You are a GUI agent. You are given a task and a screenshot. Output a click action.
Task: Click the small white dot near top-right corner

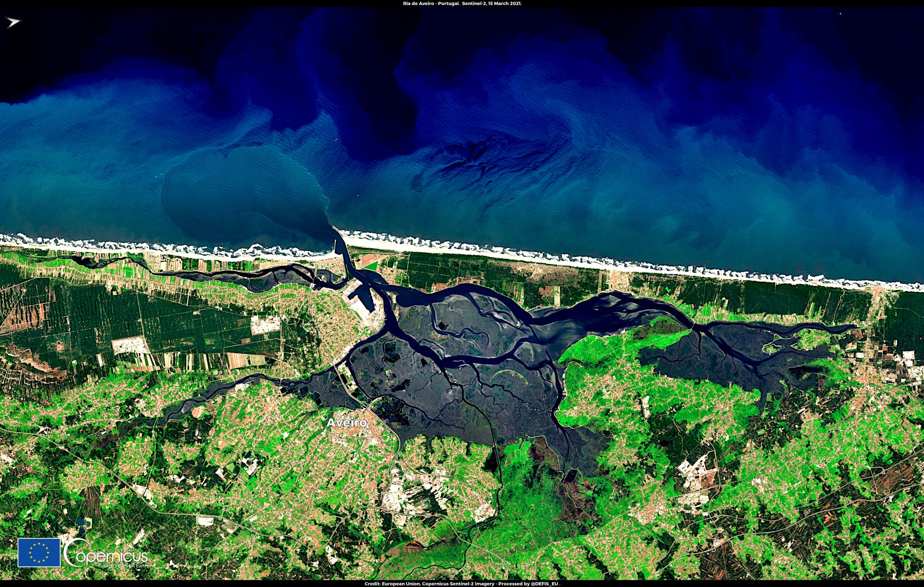tap(840, 13)
